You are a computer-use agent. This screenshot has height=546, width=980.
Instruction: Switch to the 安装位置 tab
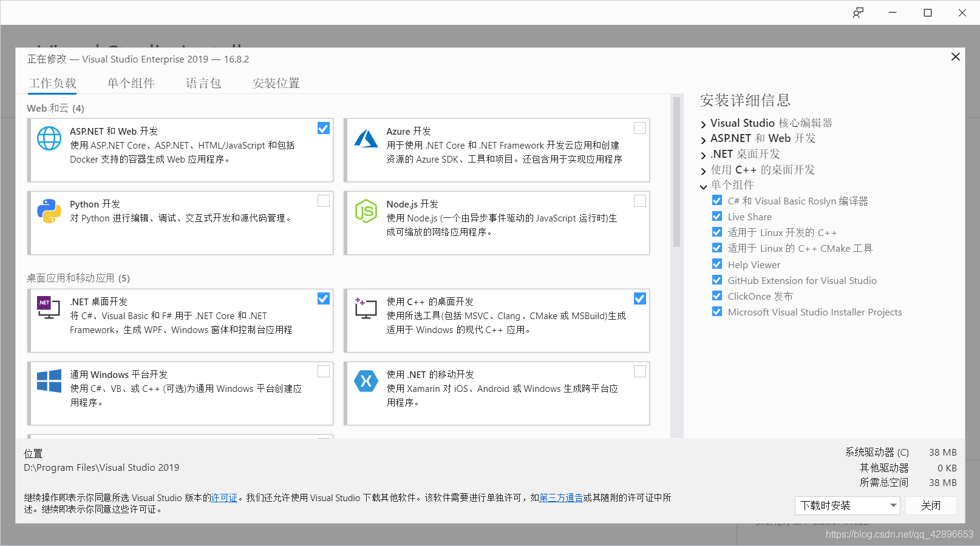point(276,83)
